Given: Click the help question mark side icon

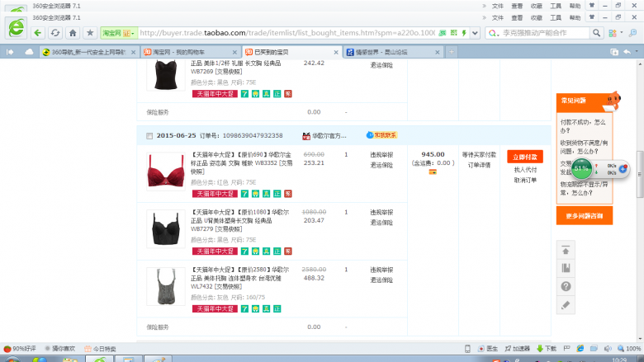Looking at the screenshot, I should [566, 286].
